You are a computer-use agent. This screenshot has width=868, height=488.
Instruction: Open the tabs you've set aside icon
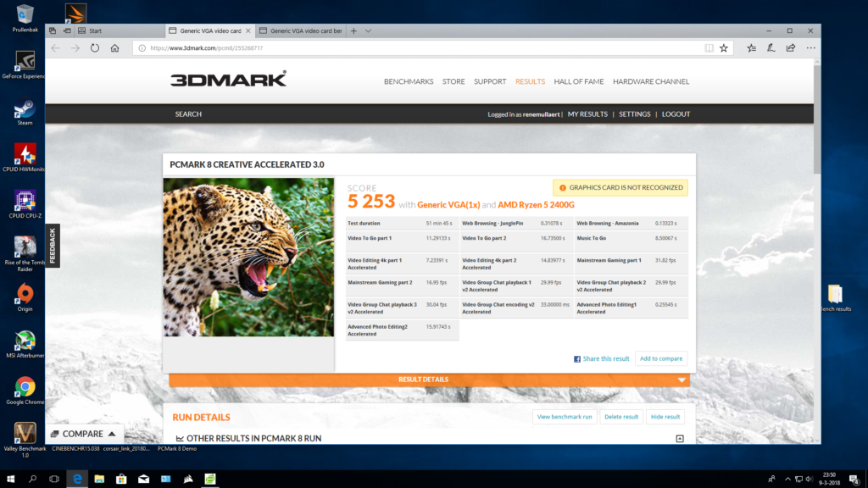click(53, 31)
